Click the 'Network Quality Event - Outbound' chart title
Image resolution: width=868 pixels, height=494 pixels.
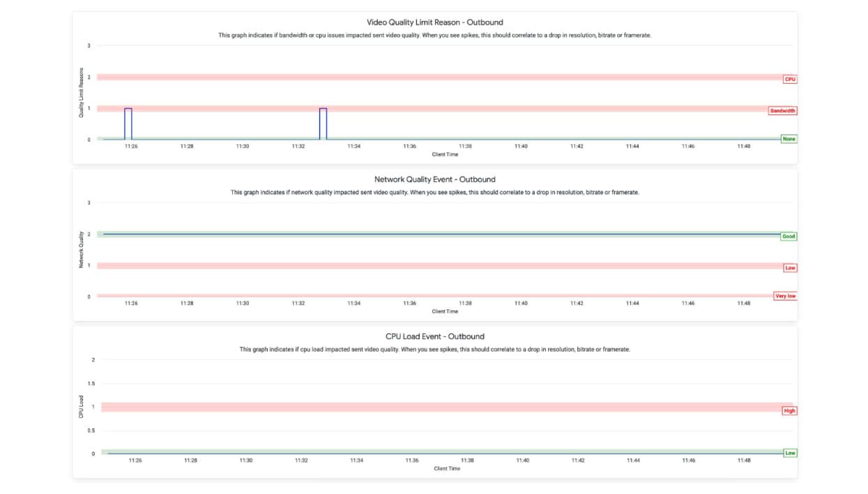point(434,179)
